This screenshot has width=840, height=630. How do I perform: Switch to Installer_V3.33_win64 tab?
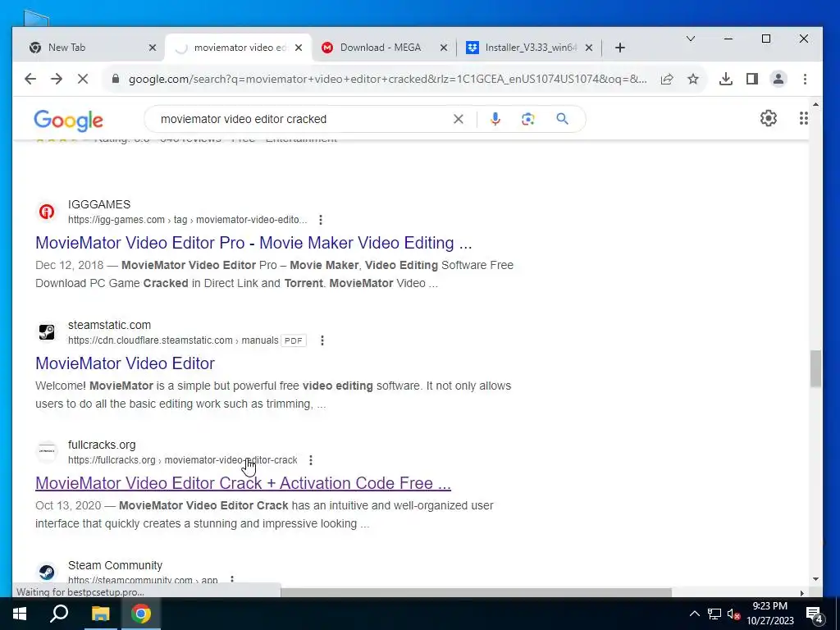527,48
